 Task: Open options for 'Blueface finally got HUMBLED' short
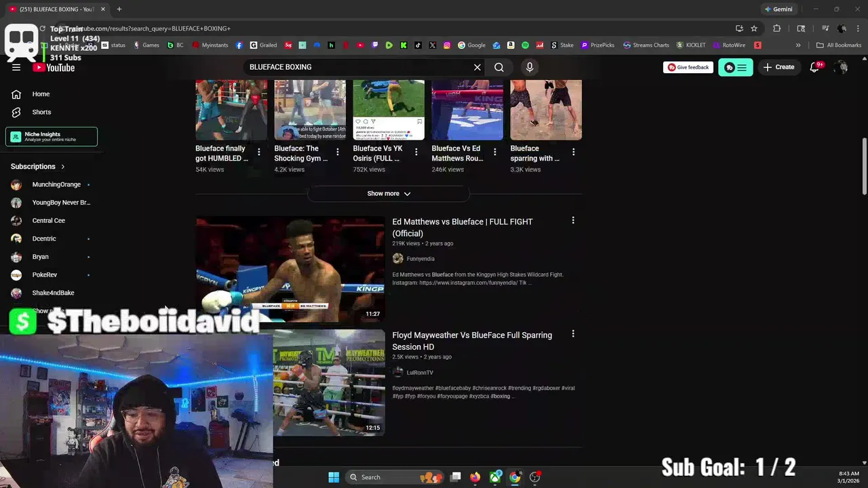[258, 152]
